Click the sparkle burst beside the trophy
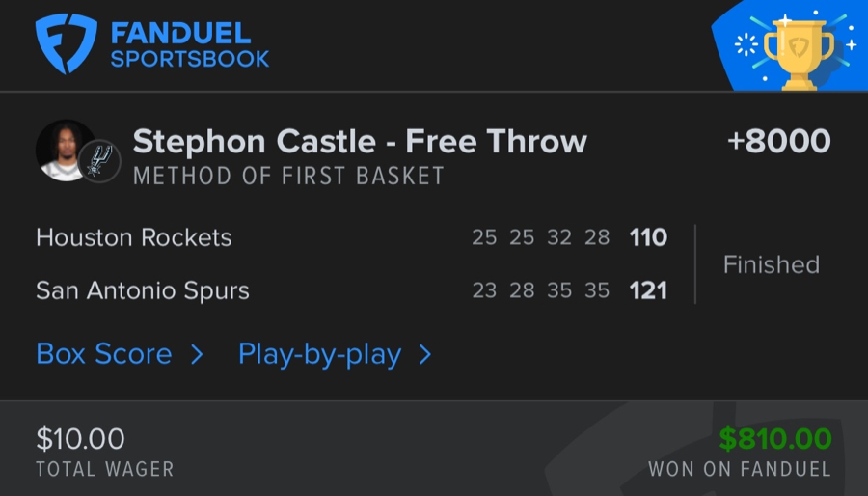The height and width of the screenshot is (496, 868). pyautogui.click(x=746, y=44)
